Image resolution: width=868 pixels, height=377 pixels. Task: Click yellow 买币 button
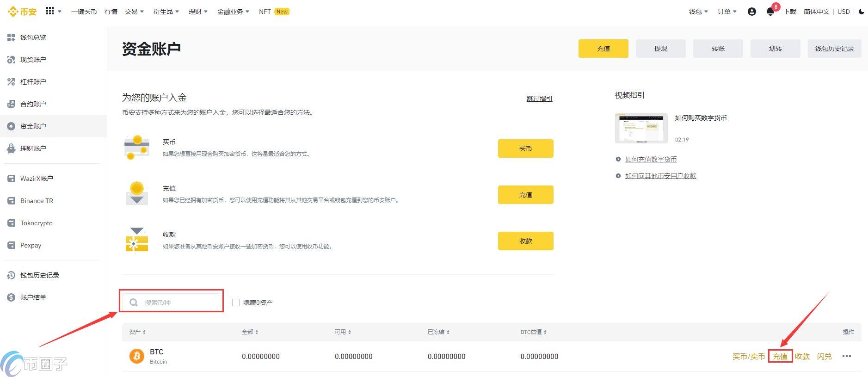pos(526,148)
